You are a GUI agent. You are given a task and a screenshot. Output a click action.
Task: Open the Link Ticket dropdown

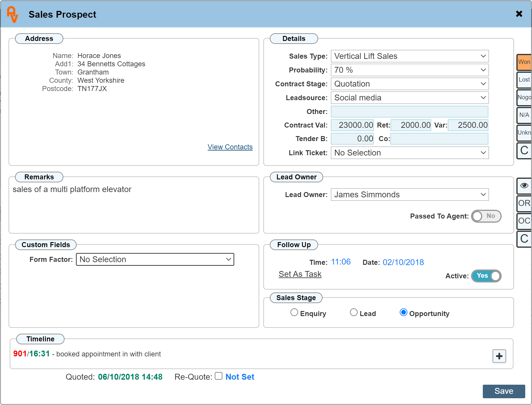click(x=410, y=153)
